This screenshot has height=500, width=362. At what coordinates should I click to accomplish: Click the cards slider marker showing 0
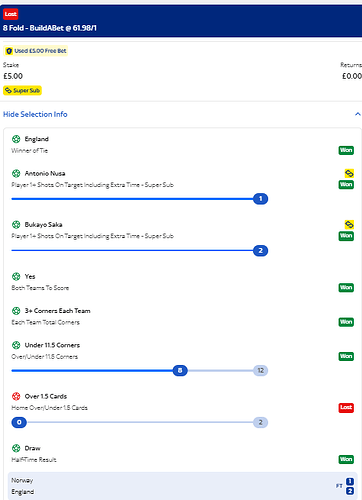[19, 423]
